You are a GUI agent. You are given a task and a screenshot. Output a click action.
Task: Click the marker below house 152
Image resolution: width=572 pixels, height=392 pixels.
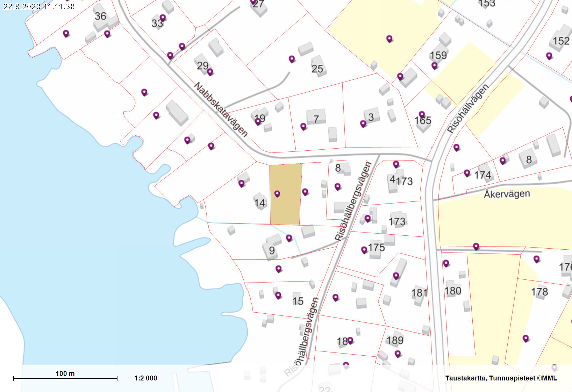(549, 56)
